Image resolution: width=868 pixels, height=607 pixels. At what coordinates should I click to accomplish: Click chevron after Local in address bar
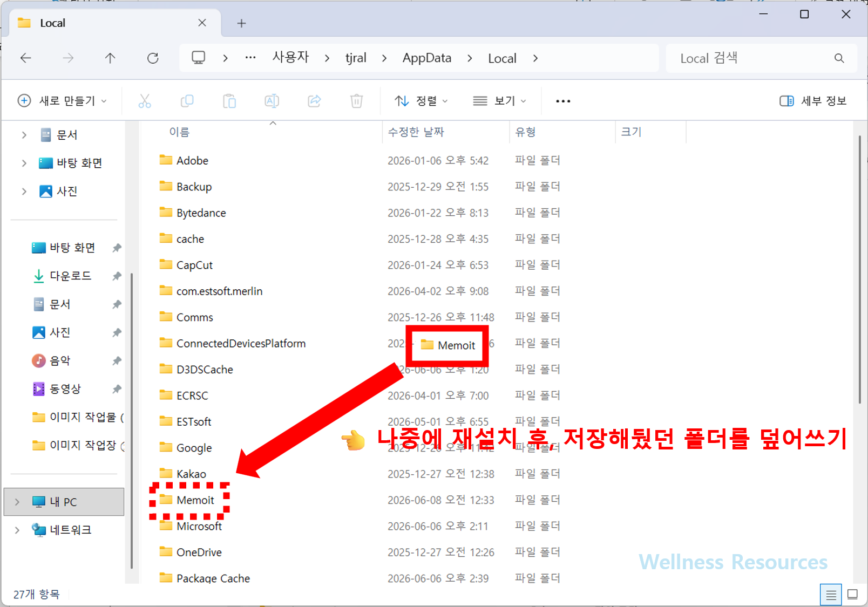[x=535, y=58]
